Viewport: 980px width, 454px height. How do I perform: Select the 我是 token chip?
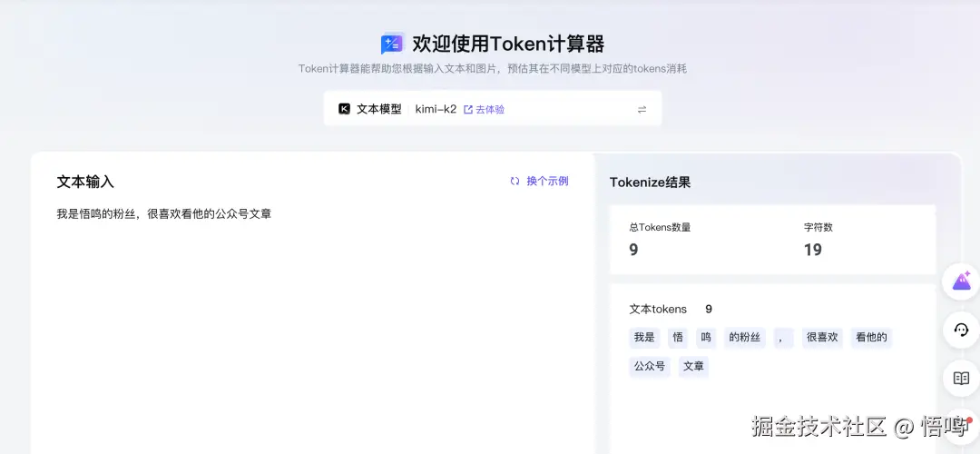tap(644, 338)
